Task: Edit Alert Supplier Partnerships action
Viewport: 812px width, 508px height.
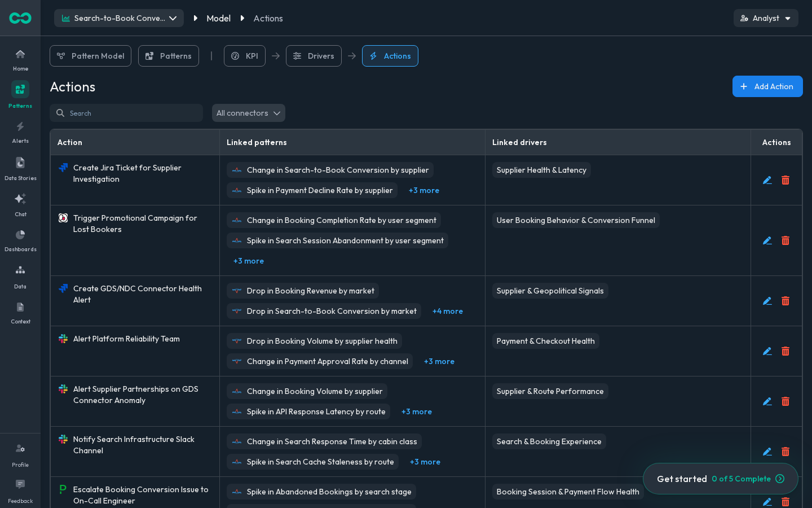Action: (x=767, y=401)
